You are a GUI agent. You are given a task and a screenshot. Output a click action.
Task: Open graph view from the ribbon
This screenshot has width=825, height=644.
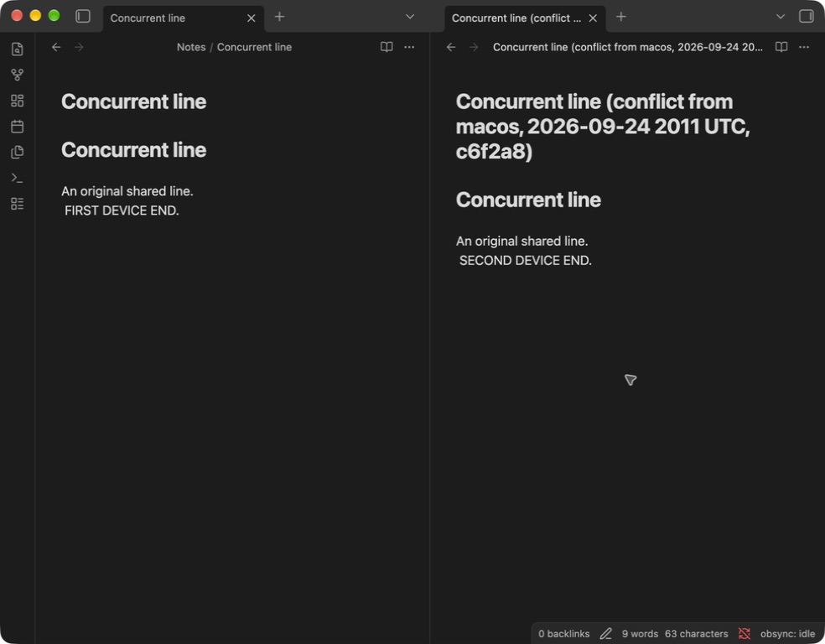[x=18, y=75]
